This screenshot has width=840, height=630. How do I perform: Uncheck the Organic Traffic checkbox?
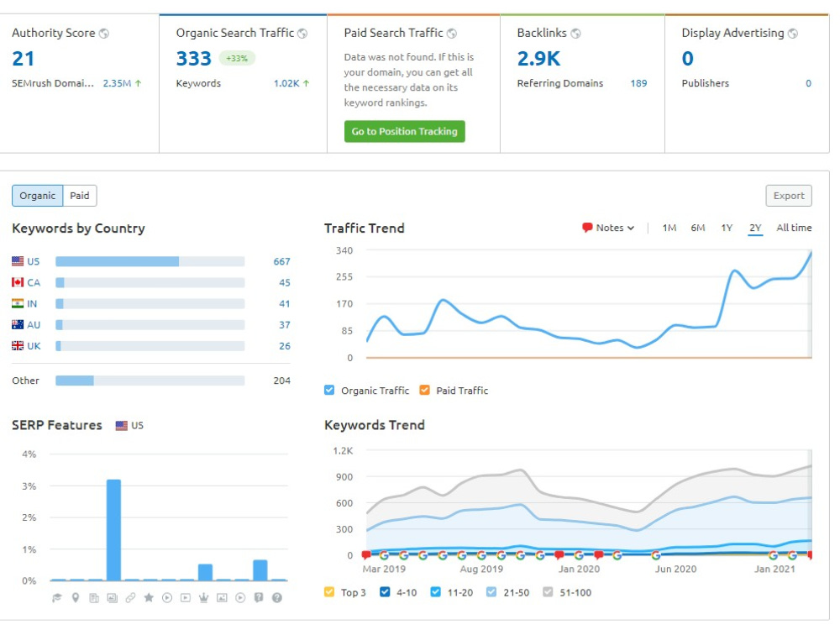pos(329,390)
